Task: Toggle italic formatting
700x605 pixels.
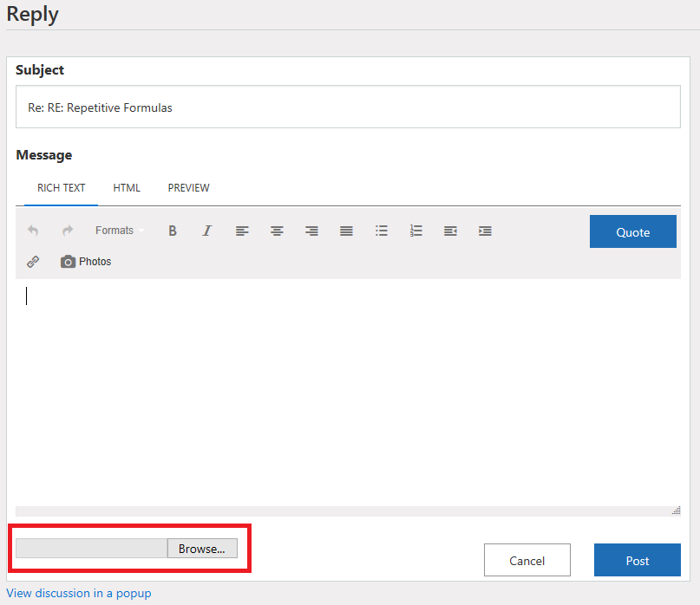Action: 207,231
